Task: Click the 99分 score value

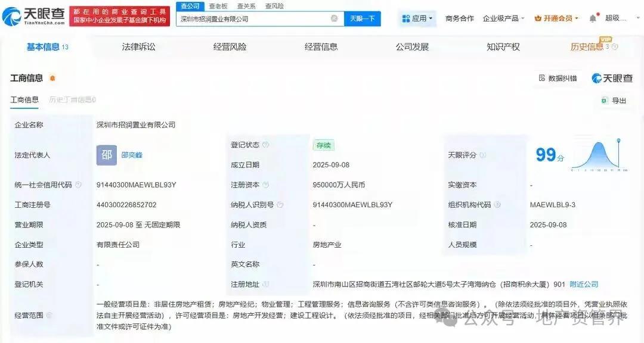Action: pos(550,155)
